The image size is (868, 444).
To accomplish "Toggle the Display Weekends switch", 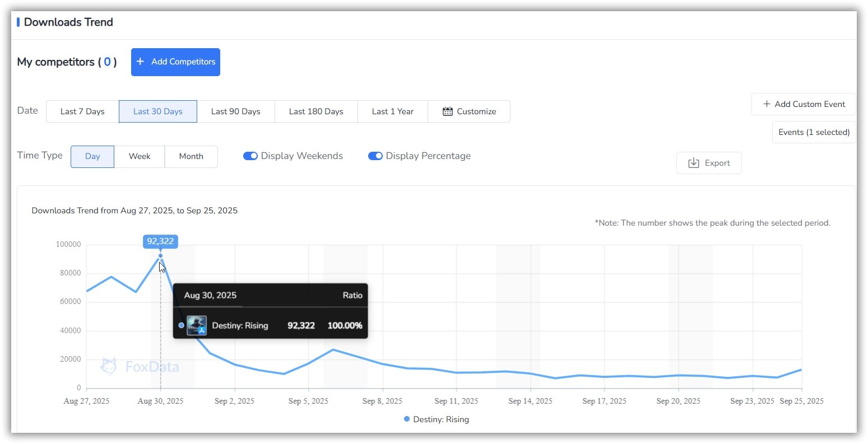I will pos(250,156).
